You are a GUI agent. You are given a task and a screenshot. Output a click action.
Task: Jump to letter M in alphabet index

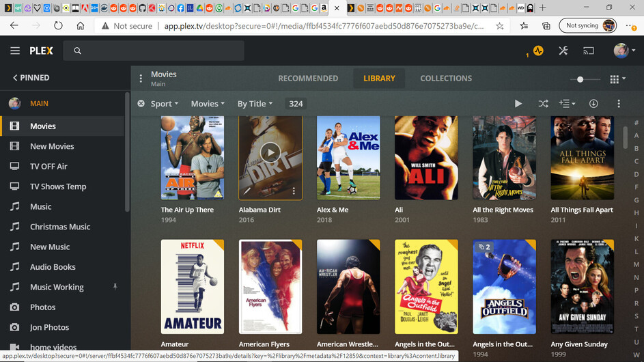tap(636, 264)
